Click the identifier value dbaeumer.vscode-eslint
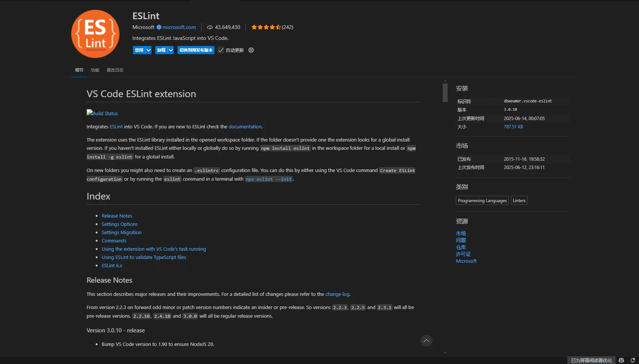Screen dimensions: 639x364 pos(528,101)
